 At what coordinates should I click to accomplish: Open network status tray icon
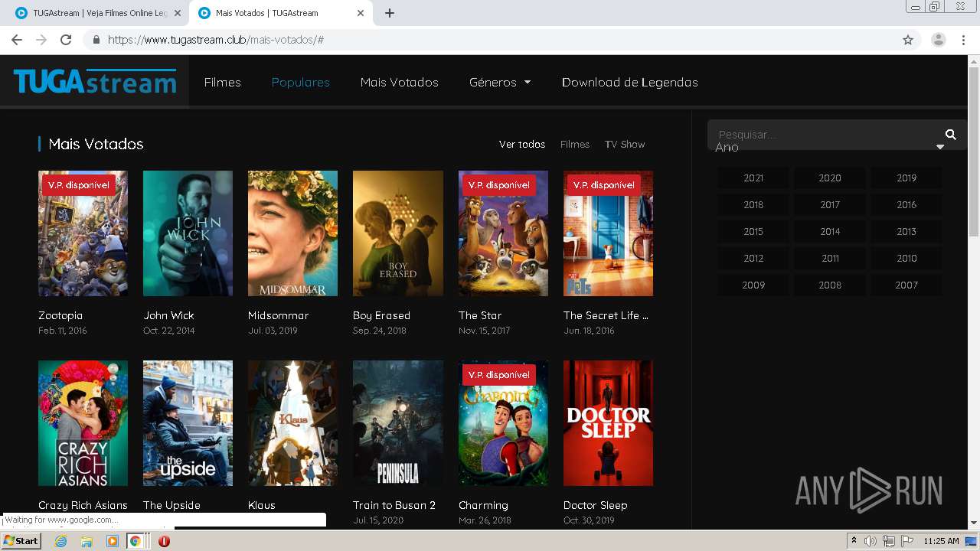click(888, 541)
